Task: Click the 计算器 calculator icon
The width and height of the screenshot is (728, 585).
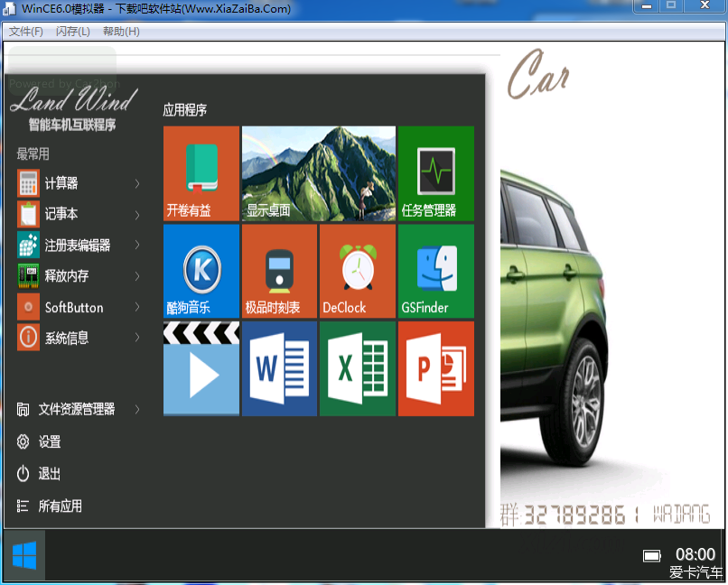Action: click(x=28, y=183)
